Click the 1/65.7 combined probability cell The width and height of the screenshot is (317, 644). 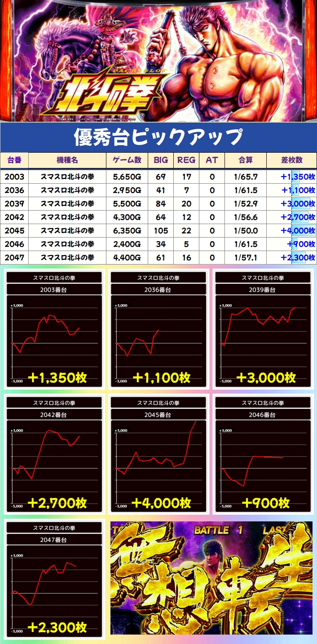pyautogui.click(x=246, y=177)
